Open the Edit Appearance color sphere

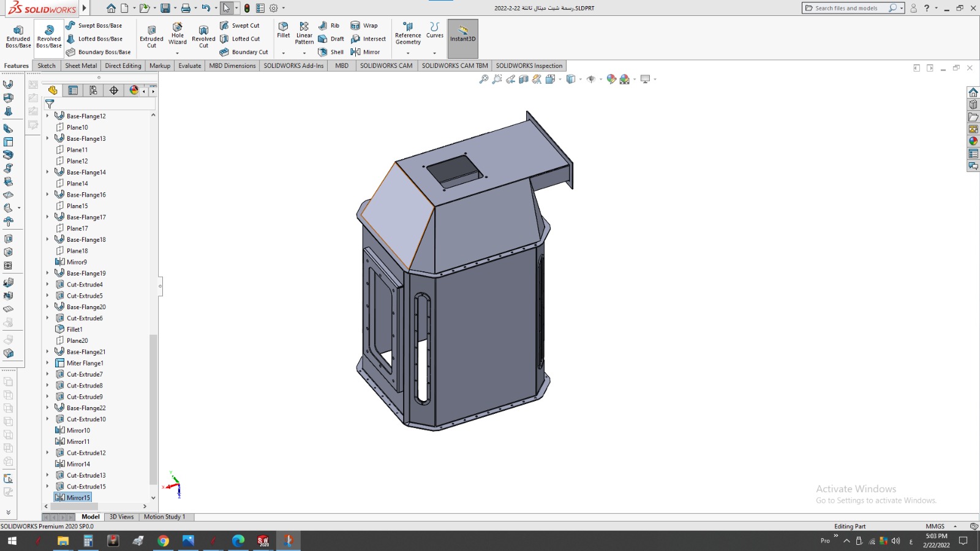[611, 79]
